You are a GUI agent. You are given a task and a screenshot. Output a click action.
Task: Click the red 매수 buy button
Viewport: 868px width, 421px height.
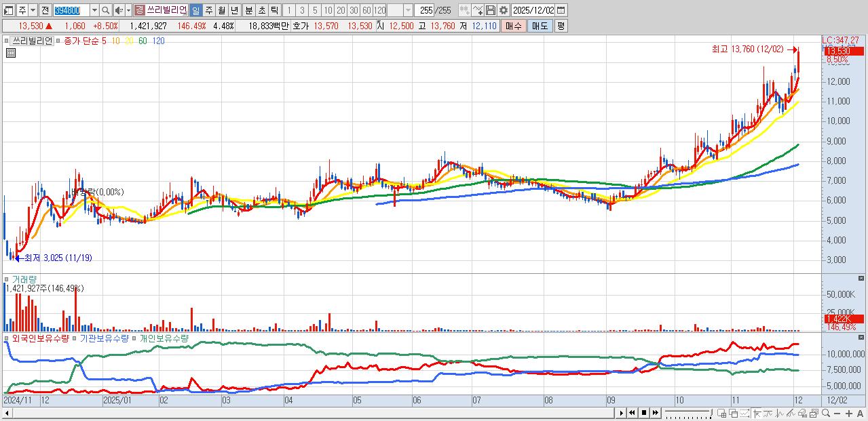click(514, 26)
